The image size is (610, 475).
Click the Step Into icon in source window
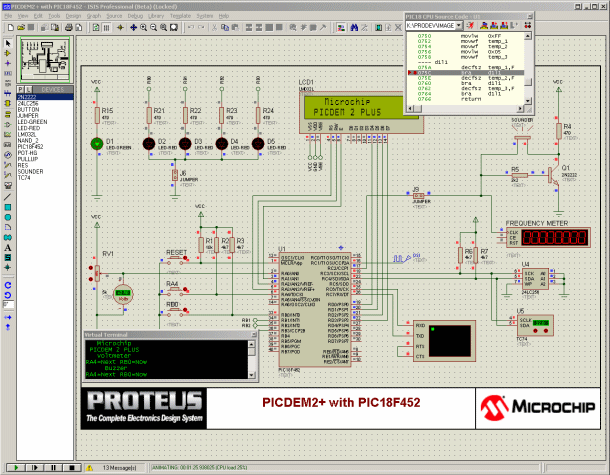[x=494, y=25]
